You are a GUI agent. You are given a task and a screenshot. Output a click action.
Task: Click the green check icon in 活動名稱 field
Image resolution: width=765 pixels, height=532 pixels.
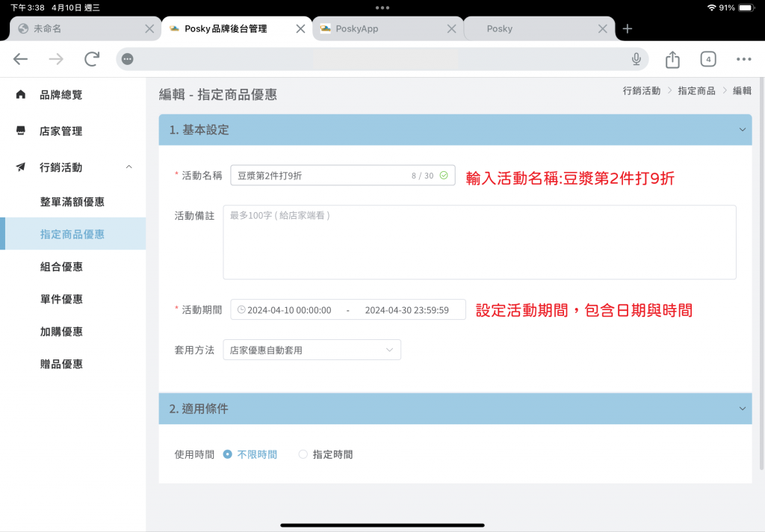(x=444, y=176)
